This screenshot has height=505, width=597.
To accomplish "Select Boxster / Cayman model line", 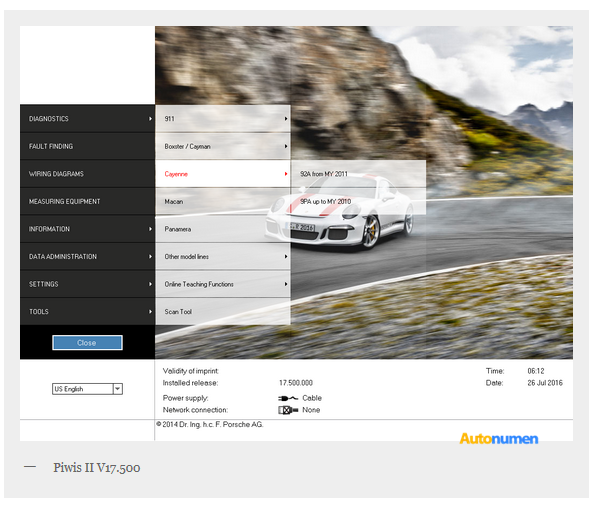I will tap(223, 146).
